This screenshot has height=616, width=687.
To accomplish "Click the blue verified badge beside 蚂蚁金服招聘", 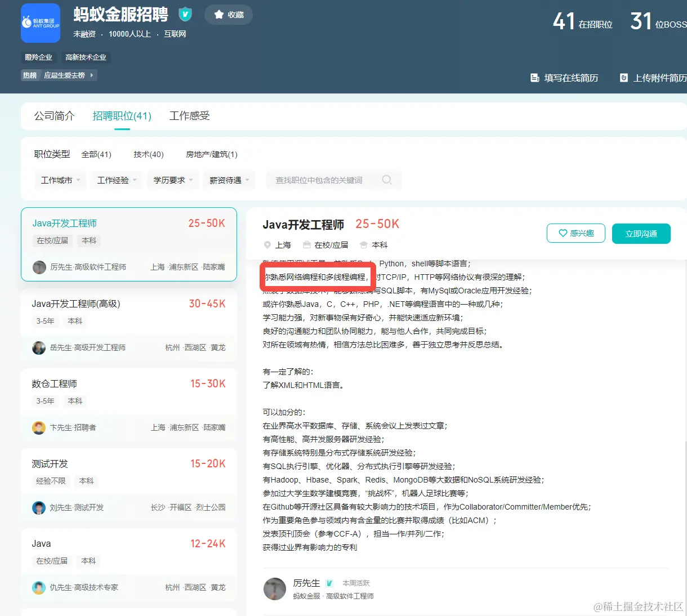I will [x=185, y=15].
